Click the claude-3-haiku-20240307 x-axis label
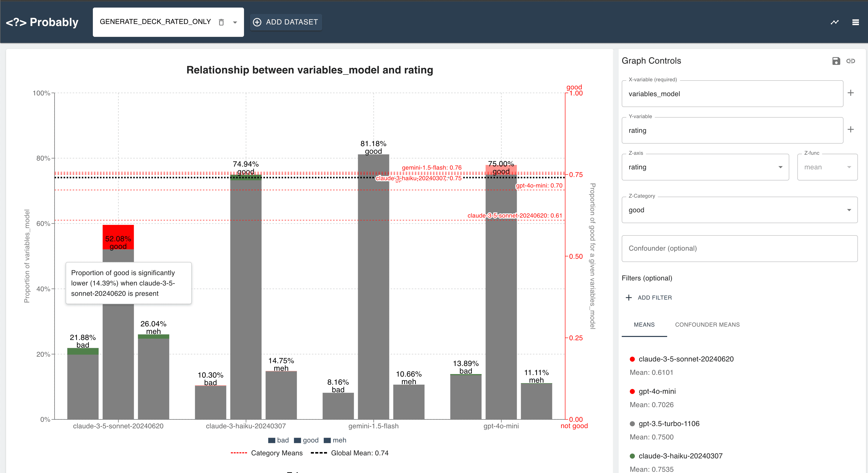868x473 pixels. (x=246, y=426)
